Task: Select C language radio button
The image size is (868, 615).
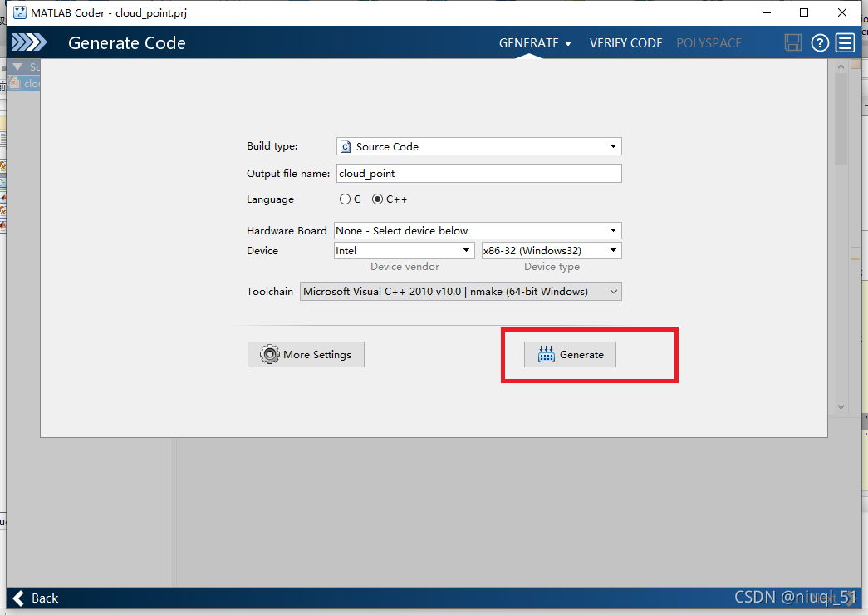Action: pos(345,199)
